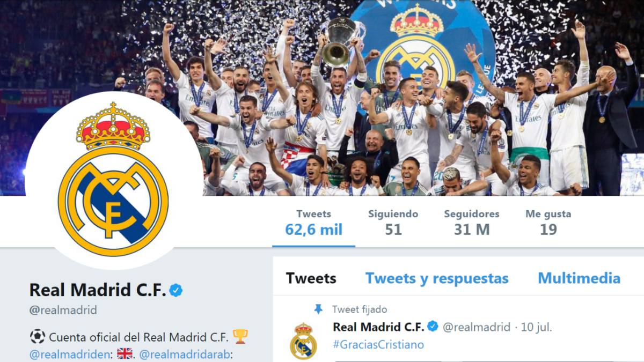Click the pinned tweet pushpin icon
The image size is (644, 362).
(318, 309)
